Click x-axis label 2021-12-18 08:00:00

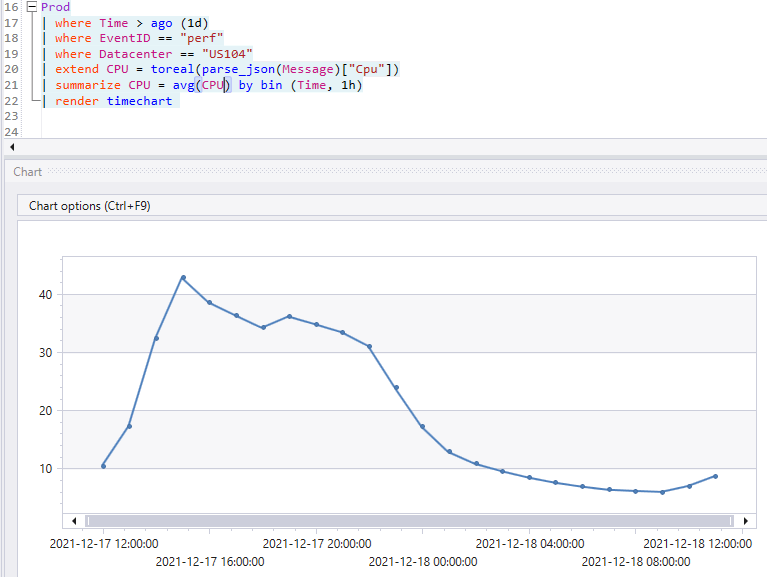pyautogui.click(x=636, y=562)
